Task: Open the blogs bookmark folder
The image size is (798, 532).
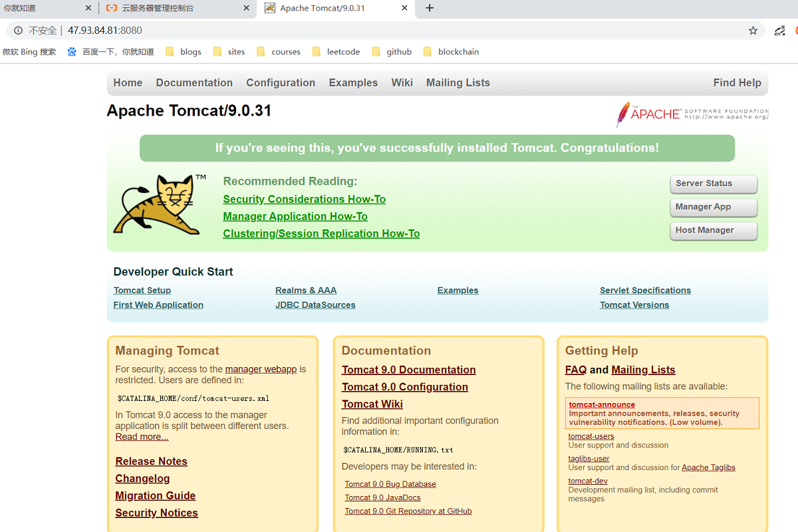Action: 184,52
